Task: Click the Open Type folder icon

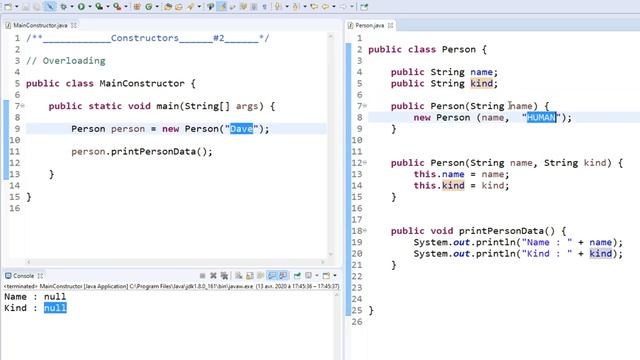Action: tap(168, 7)
